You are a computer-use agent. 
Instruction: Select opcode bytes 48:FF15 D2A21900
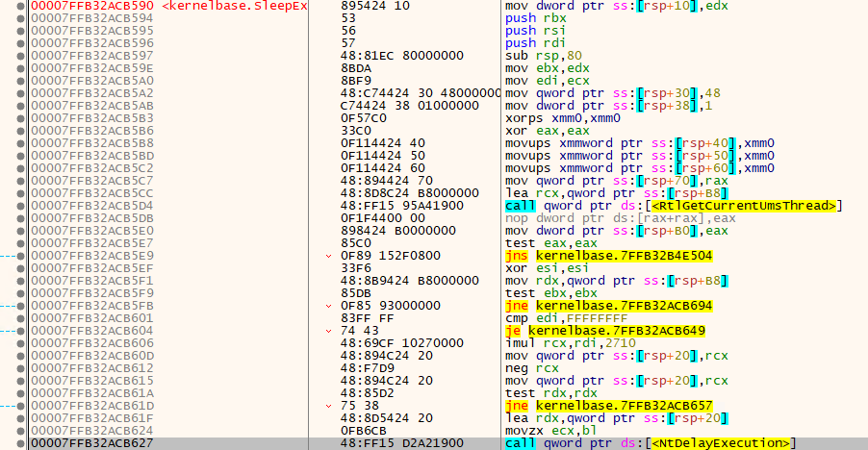click(x=402, y=443)
